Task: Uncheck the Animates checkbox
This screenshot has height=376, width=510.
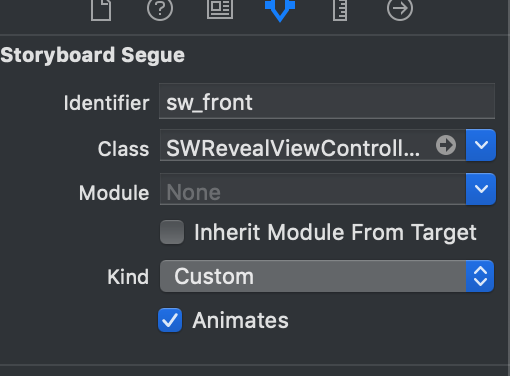Action: 170,320
